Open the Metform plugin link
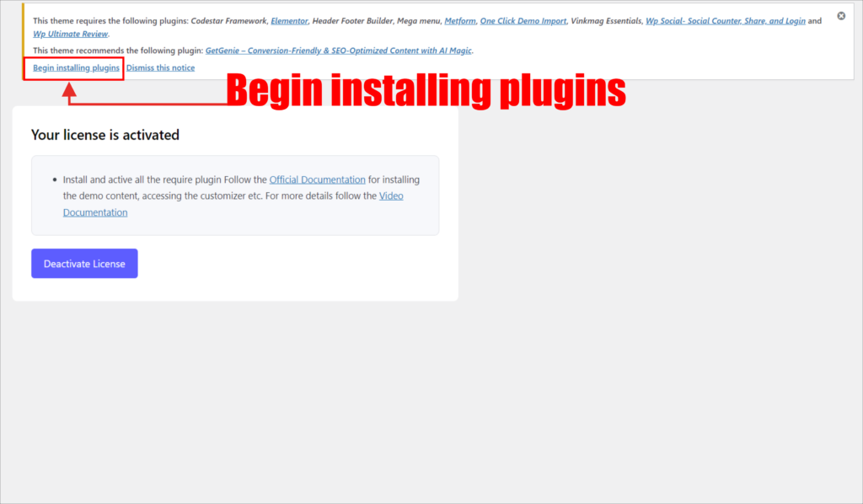The width and height of the screenshot is (863, 504). [x=458, y=20]
